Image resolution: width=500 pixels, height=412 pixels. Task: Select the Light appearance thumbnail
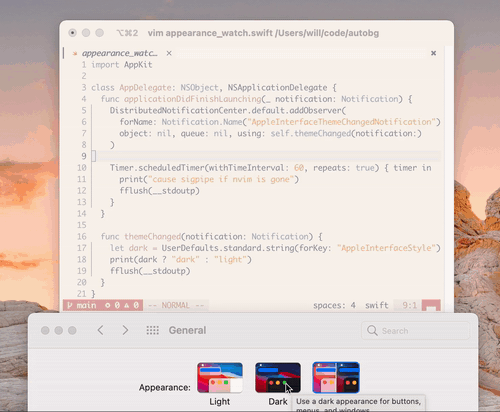[220, 378]
